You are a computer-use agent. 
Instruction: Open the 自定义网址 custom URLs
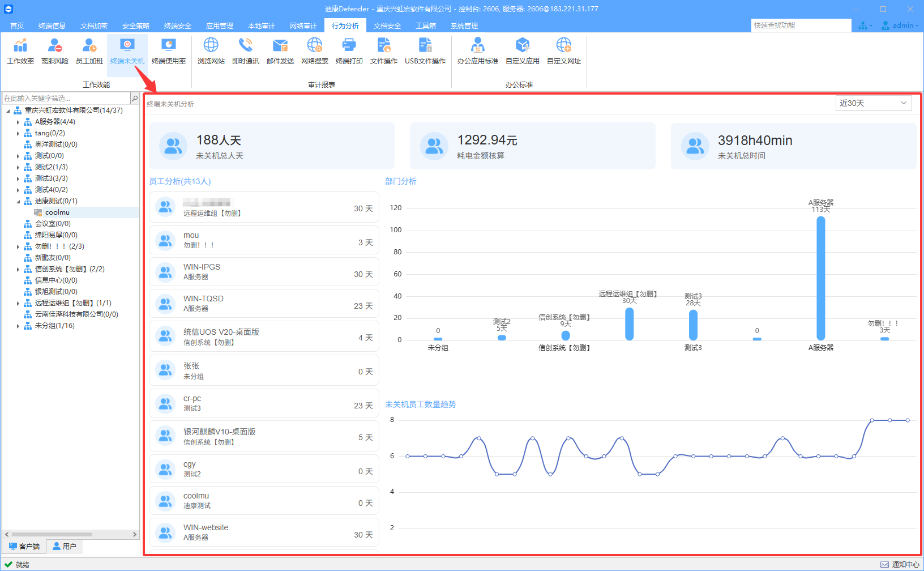coord(564,51)
